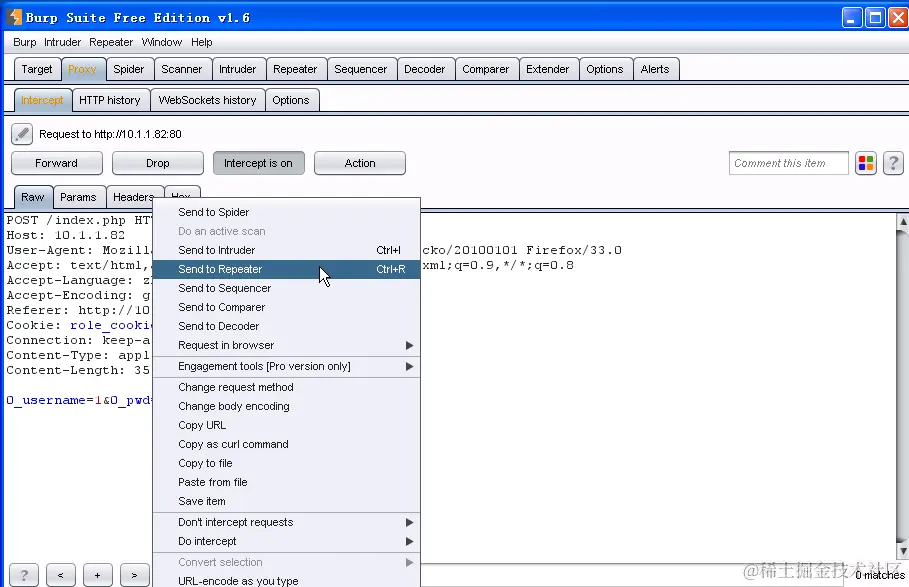Open the highlight color picker icon
Screen dimensions: 909x587
[x=866, y=163]
